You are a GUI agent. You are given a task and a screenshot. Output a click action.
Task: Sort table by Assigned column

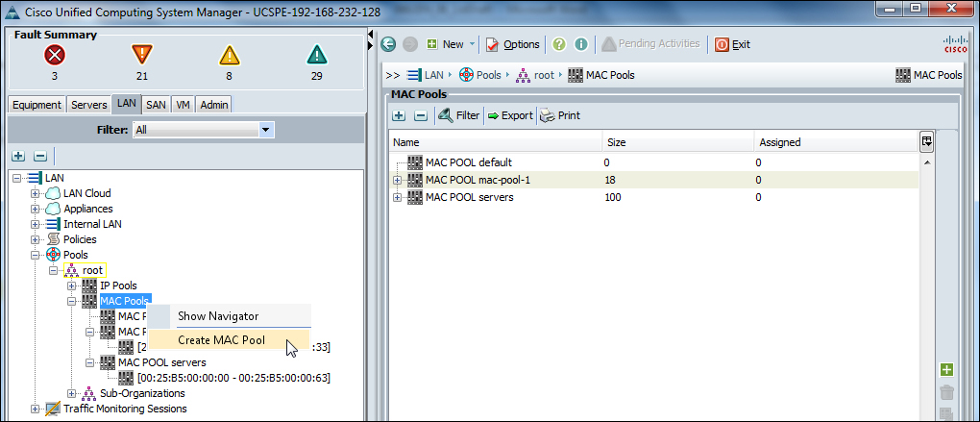[x=836, y=142]
